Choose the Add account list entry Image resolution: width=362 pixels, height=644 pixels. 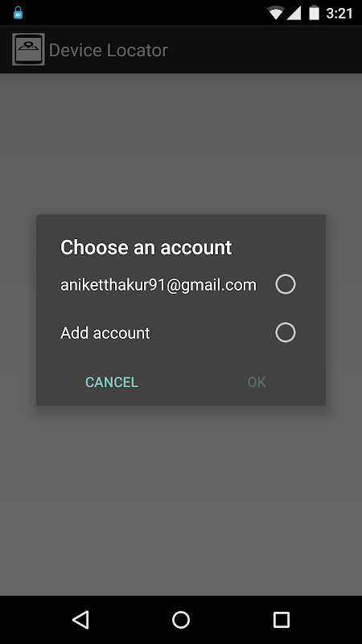point(181,332)
